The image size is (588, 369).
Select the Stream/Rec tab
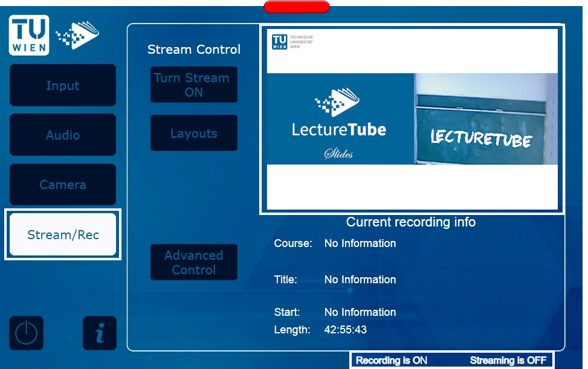tap(63, 234)
